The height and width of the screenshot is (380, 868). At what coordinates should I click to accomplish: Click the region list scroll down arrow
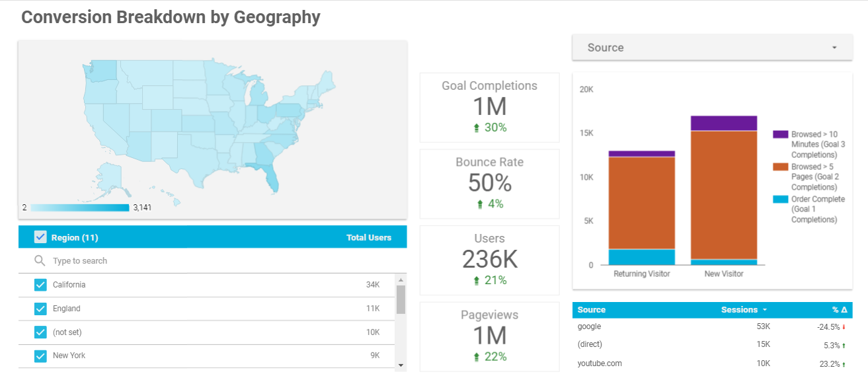point(401,364)
